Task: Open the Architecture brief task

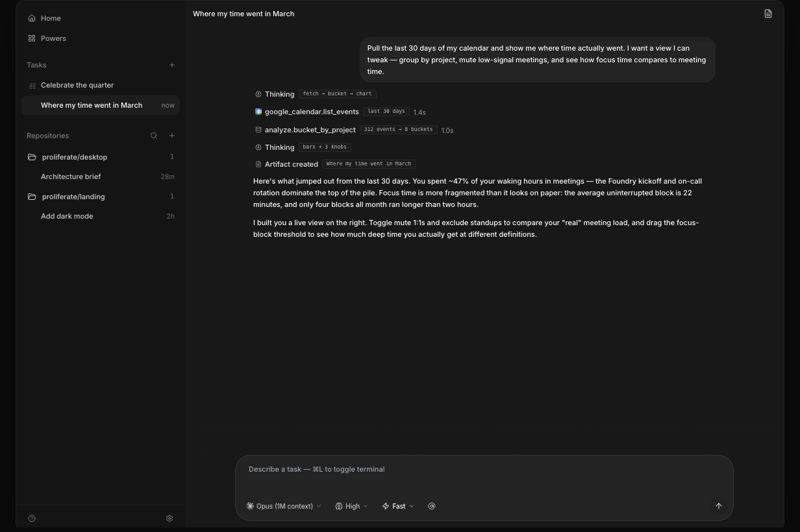Action: pos(71,176)
